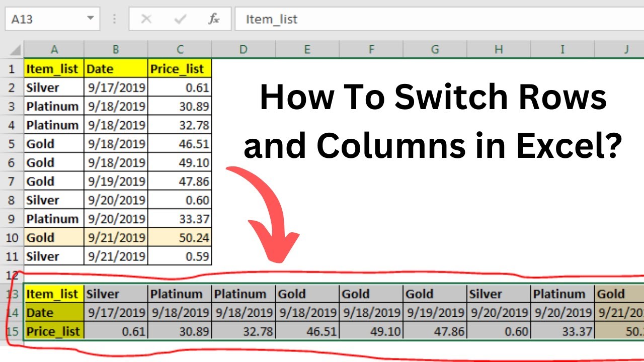Click cell C1 with Price_list header
The image size is (644, 362).
tap(180, 68)
